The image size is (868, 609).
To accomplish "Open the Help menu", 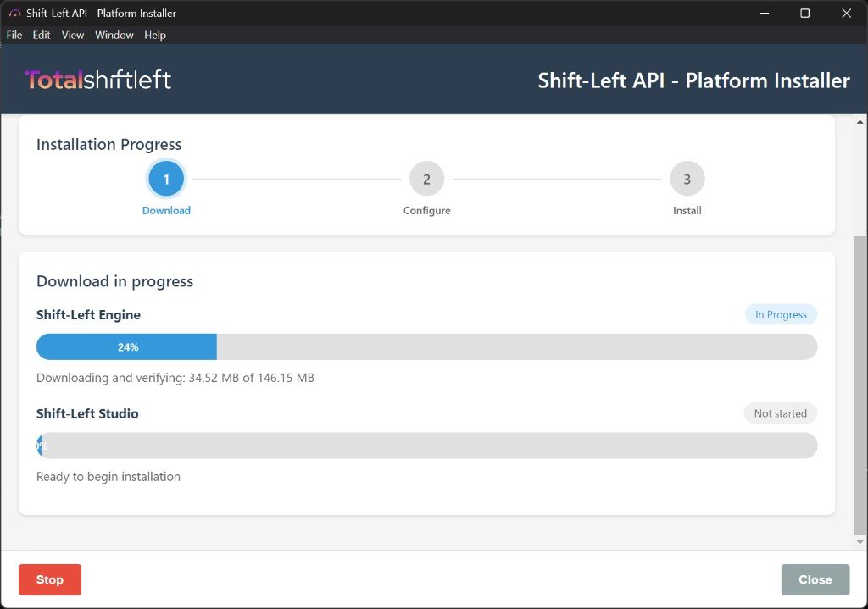I will click(x=154, y=35).
